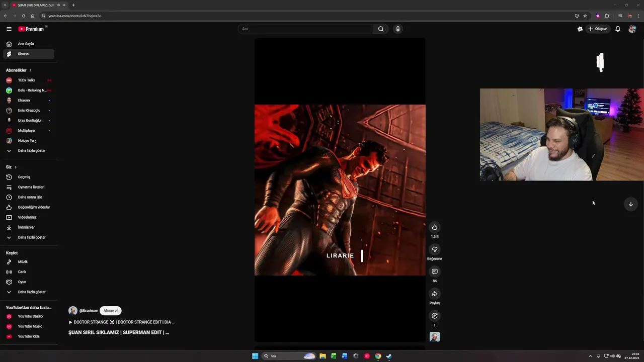Click the search magnifier button

381,29
